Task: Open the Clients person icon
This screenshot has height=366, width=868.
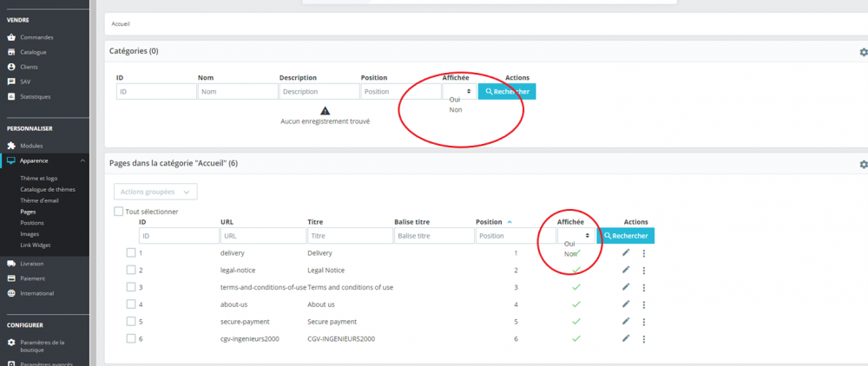Action: pos(11,67)
